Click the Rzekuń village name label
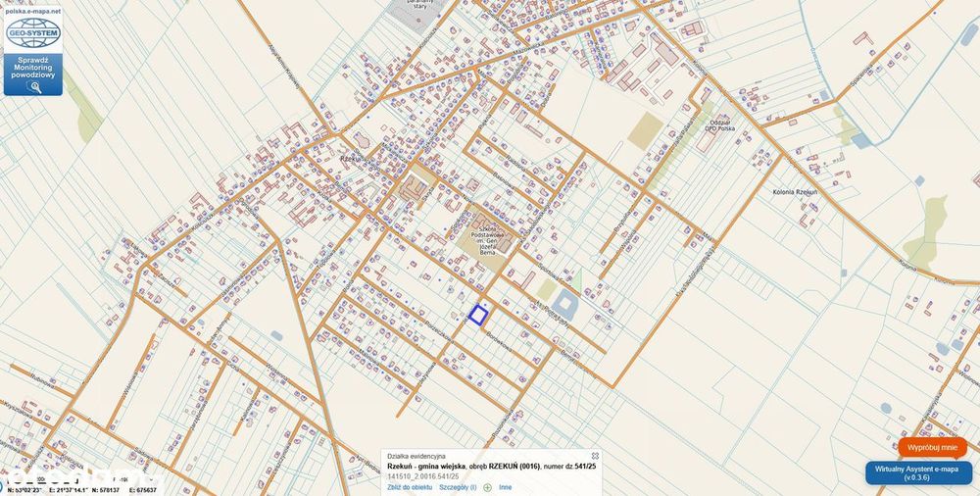Image resolution: width=980 pixels, height=496 pixels. click(x=353, y=159)
